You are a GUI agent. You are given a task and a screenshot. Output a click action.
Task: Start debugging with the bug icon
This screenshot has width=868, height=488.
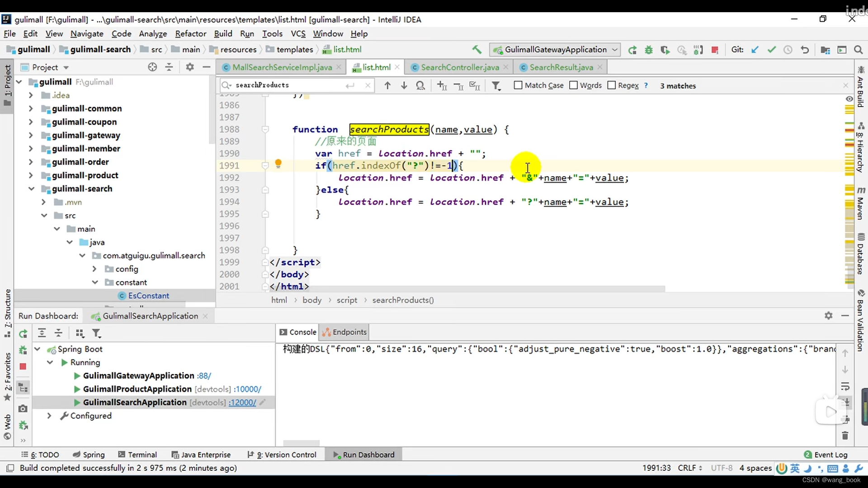click(x=649, y=50)
